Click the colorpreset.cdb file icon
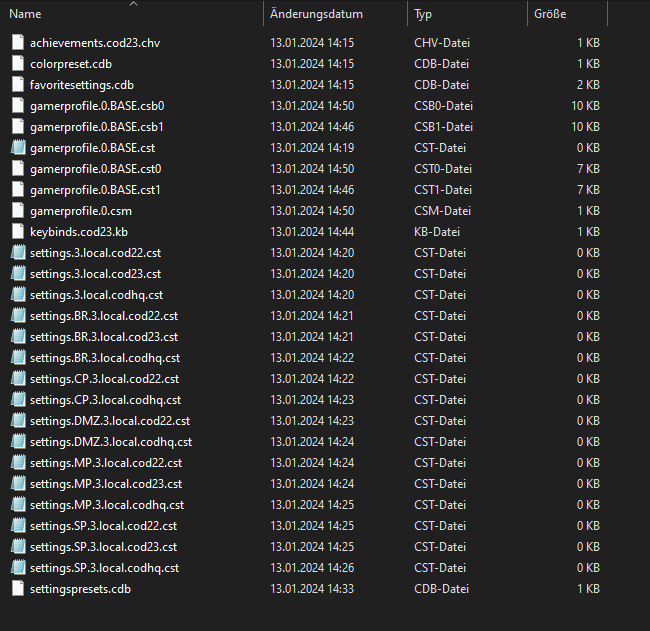The image size is (650, 631). pos(18,64)
